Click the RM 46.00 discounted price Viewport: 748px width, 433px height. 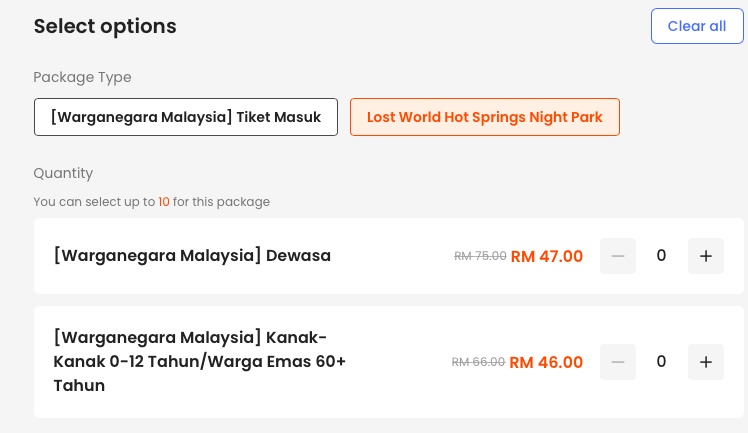click(546, 362)
